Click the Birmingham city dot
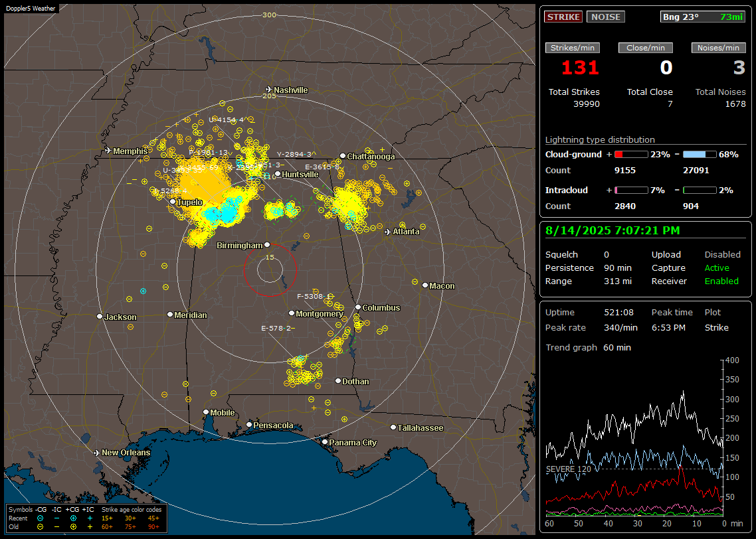Viewport: 756px width, 539px height. (x=267, y=245)
